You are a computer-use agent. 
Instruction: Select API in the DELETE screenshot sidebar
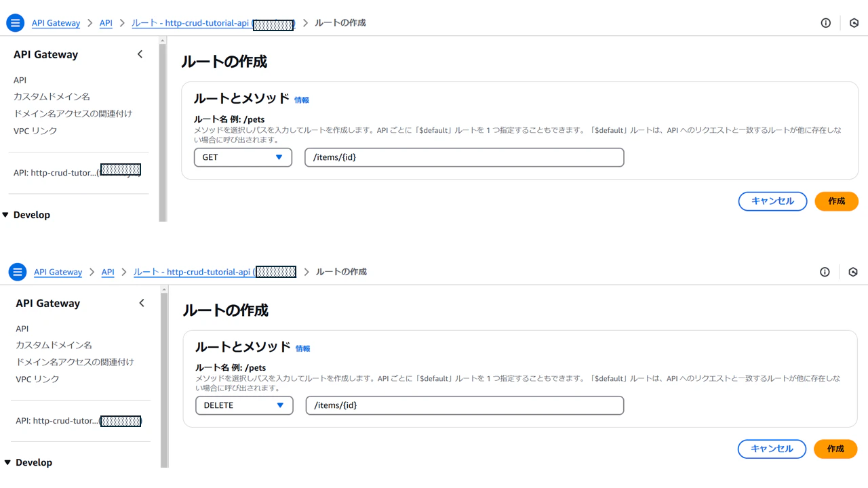tap(22, 329)
